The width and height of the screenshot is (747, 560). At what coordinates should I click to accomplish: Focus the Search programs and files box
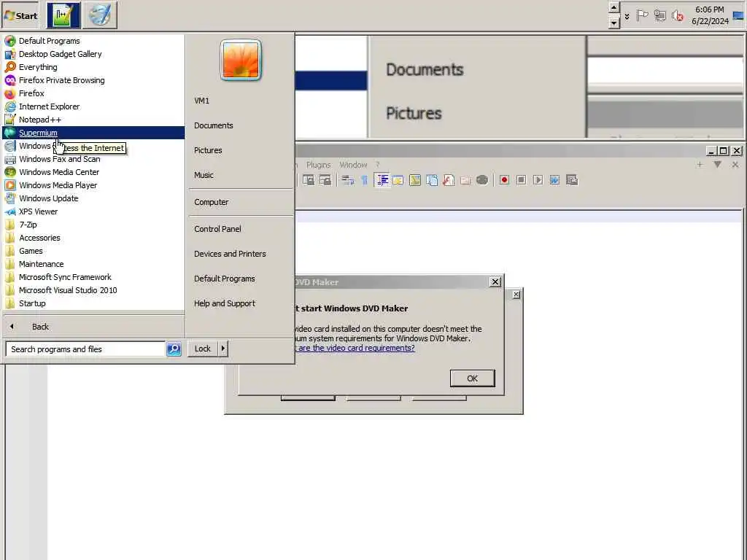(86, 349)
